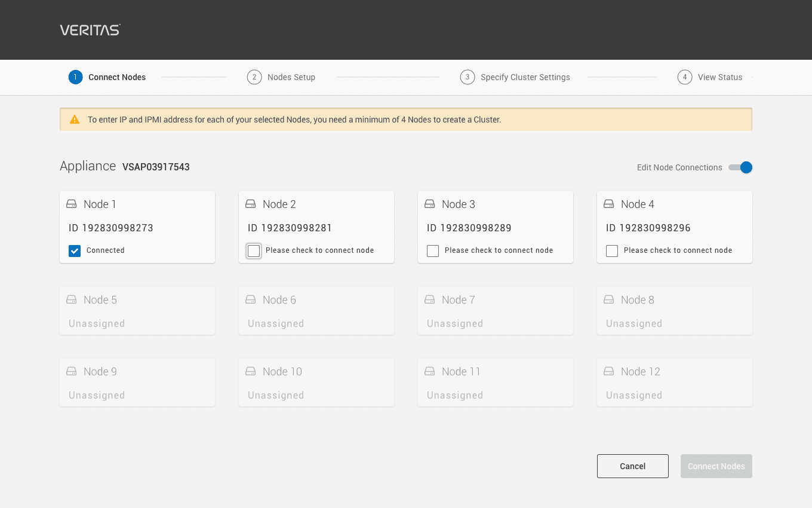Click the Node 12 drive icon
The height and width of the screenshot is (508, 812).
(x=609, y=372)
